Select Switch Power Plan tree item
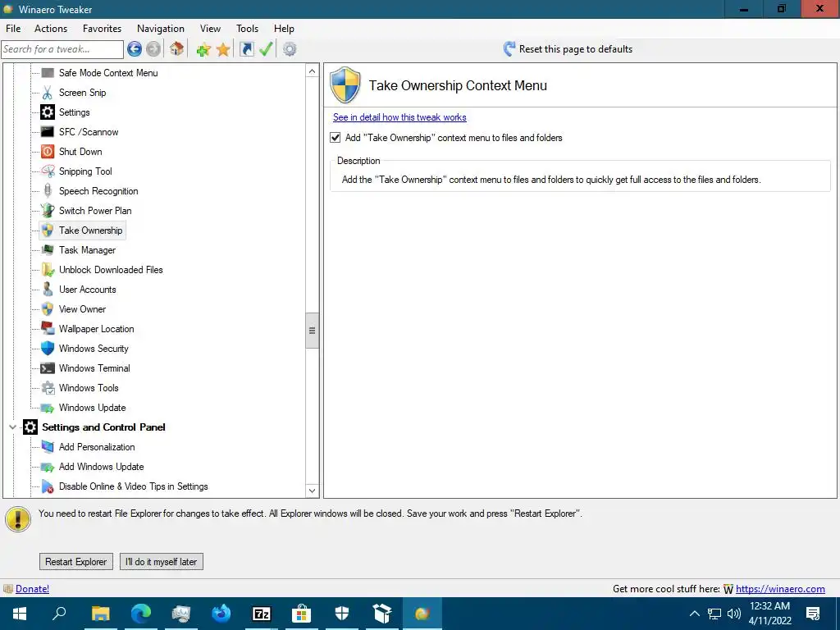 point(95,211)
